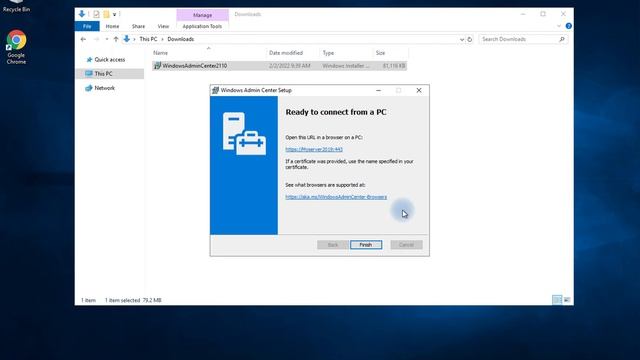Open the quick access toolbar customize dropdown

(x=114, y=15)
